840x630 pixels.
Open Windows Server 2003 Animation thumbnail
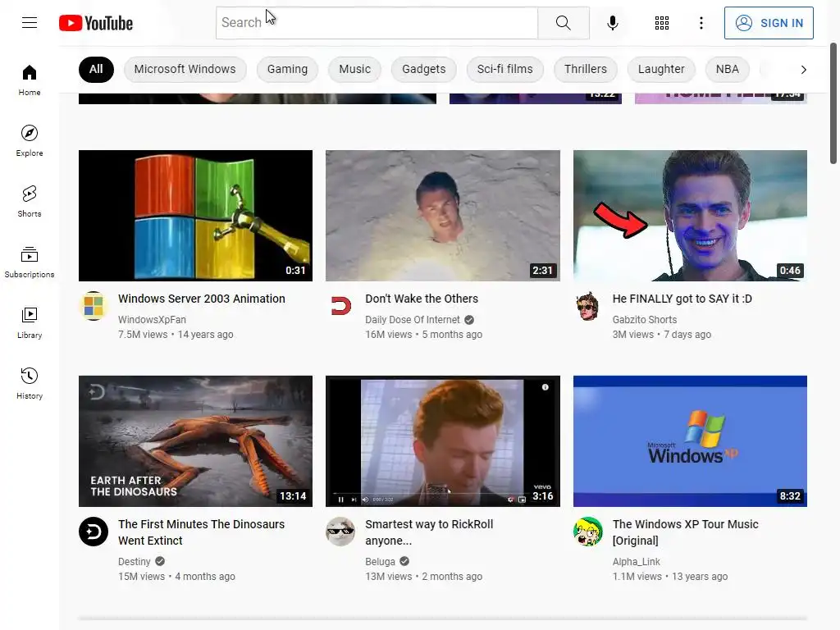click(195, 216)
